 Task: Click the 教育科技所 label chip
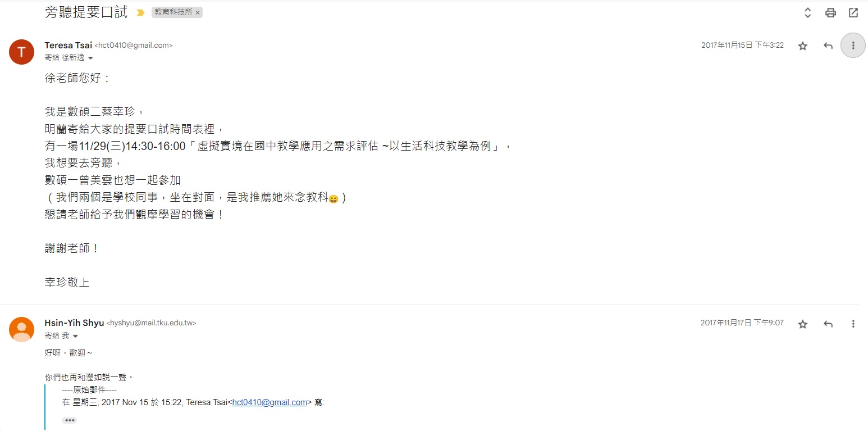pyautogui.click(x=173, y=12)
